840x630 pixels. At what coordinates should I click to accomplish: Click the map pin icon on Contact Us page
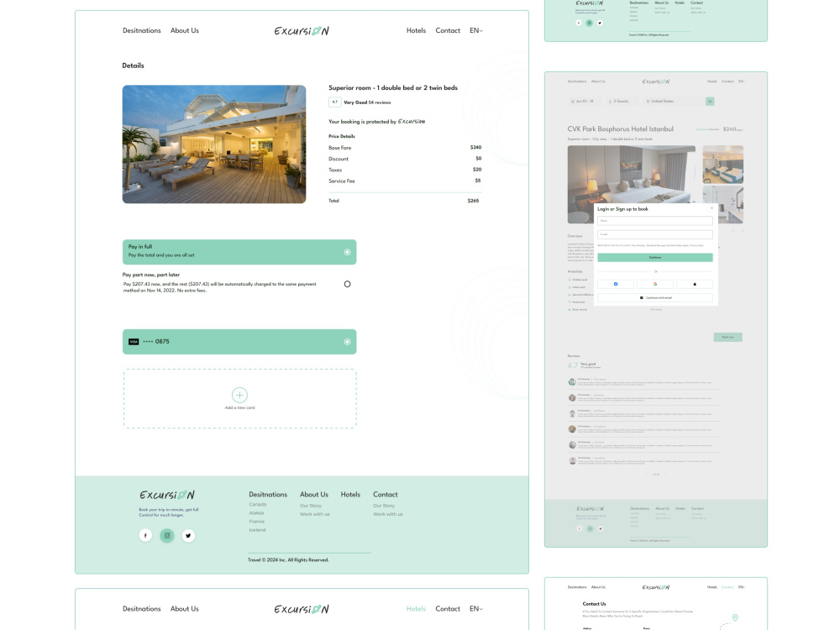pos(735,617)
